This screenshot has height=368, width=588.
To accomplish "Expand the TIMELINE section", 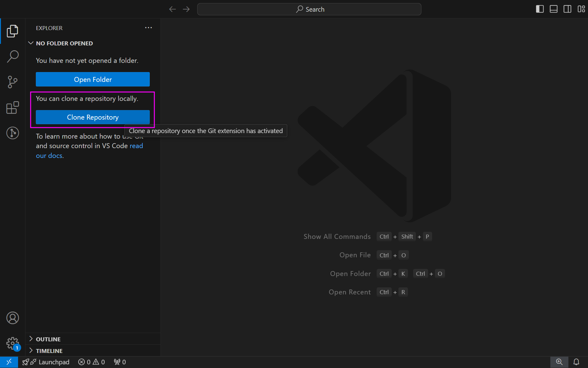I will pos(93,351).
